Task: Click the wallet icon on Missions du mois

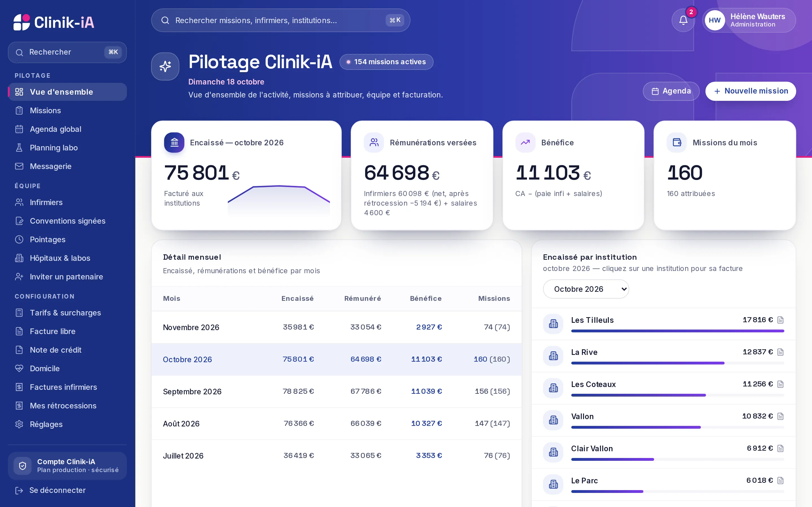Action: (x=677, y=143)
